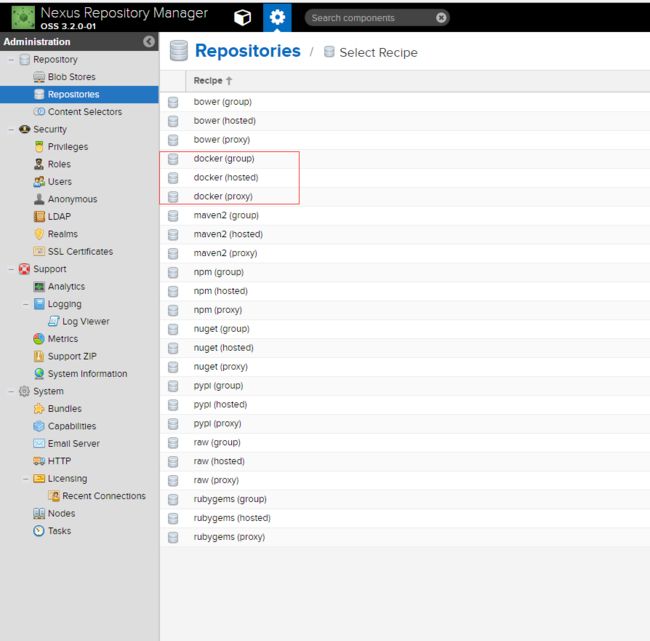The height and width of the screenshot is (641, 650).
Task: Click the Nexus logo icon
Action: pyautogui.click(x=23, y=17)
